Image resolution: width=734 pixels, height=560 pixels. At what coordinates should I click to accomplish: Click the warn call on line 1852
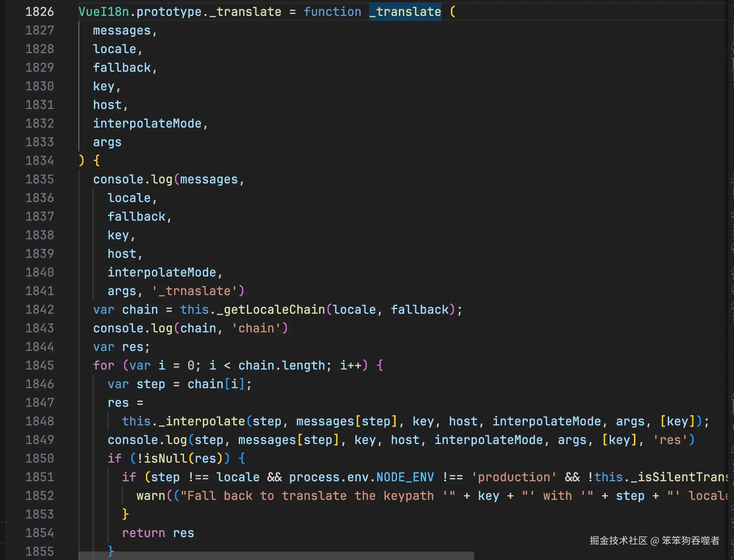[x=151, y=496]
